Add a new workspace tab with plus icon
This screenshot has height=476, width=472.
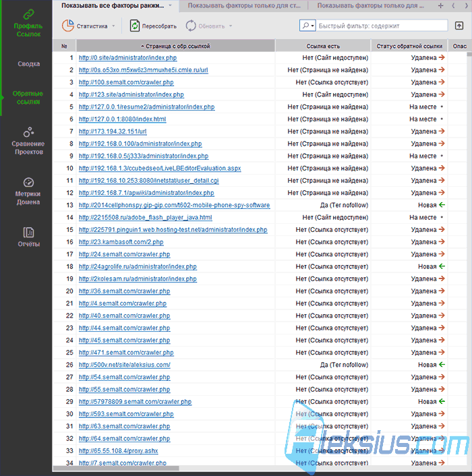coord(441,5)
